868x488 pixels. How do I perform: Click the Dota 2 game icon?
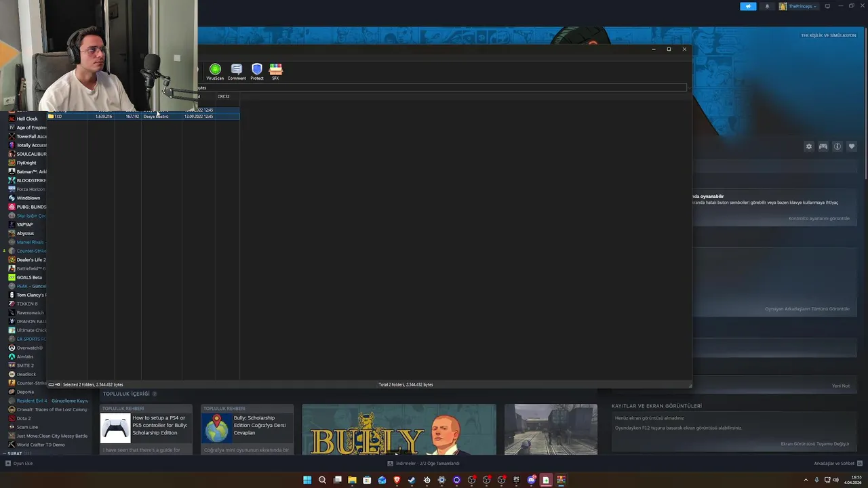pyautogui.click(x=12, y=418)
